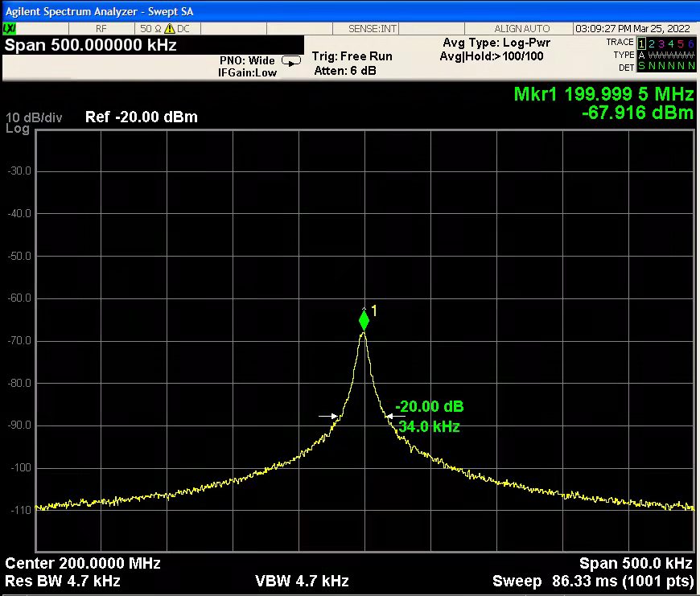
Task: Click the Center 200.0000 MHz label
Action: pos(83,563)
